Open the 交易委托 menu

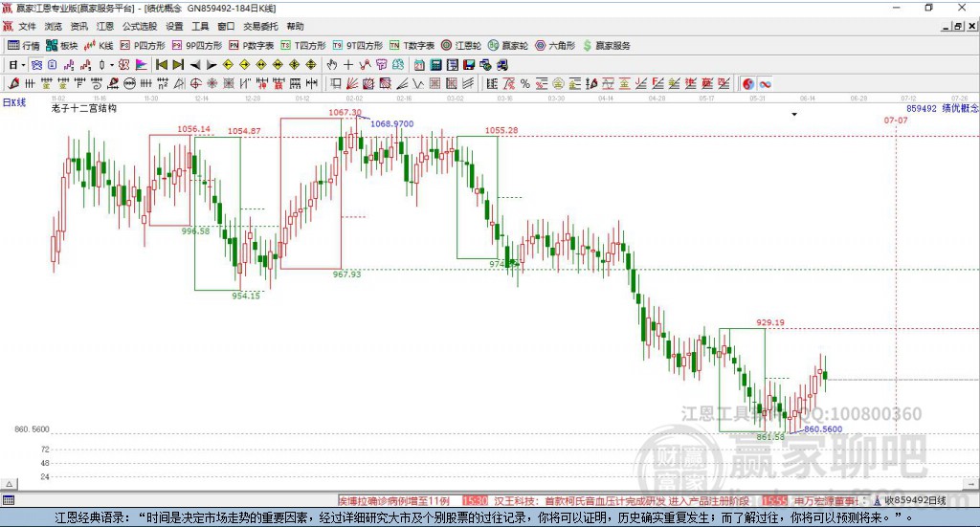(260, 26)
